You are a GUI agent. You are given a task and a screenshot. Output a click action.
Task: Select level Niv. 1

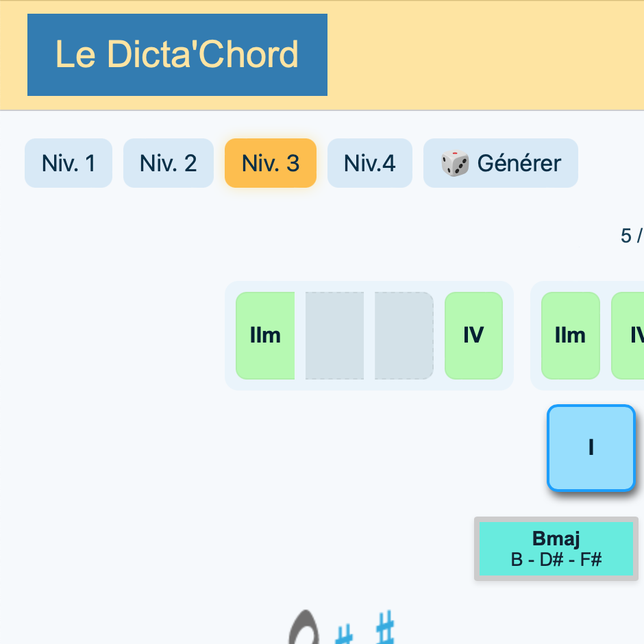pyautogui.click(x=69, y=163)
